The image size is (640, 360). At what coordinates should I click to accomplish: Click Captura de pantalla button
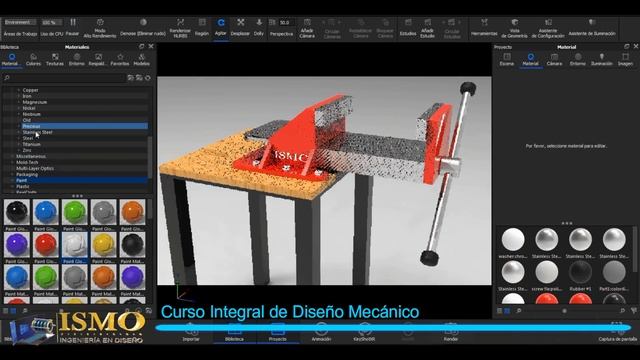point(617,332)
